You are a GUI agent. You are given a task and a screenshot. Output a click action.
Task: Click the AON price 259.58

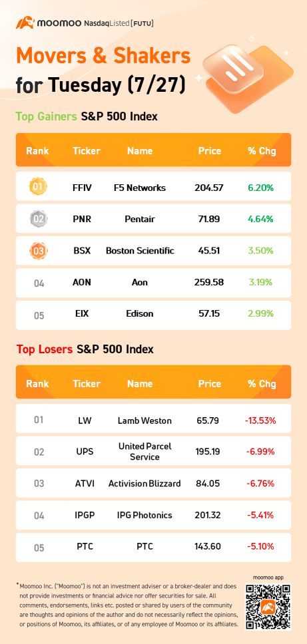click(209, 282)
